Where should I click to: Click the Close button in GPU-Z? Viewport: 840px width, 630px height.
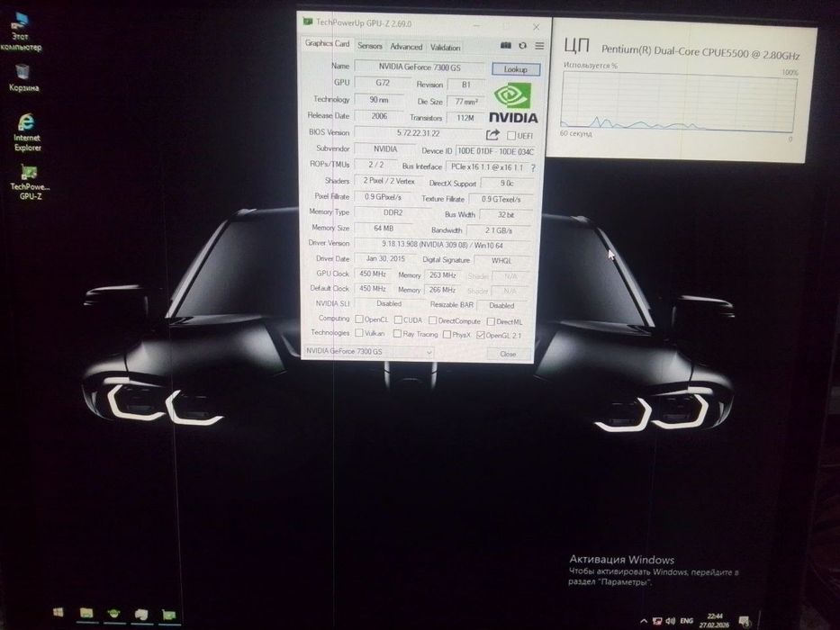pos(508,354)
